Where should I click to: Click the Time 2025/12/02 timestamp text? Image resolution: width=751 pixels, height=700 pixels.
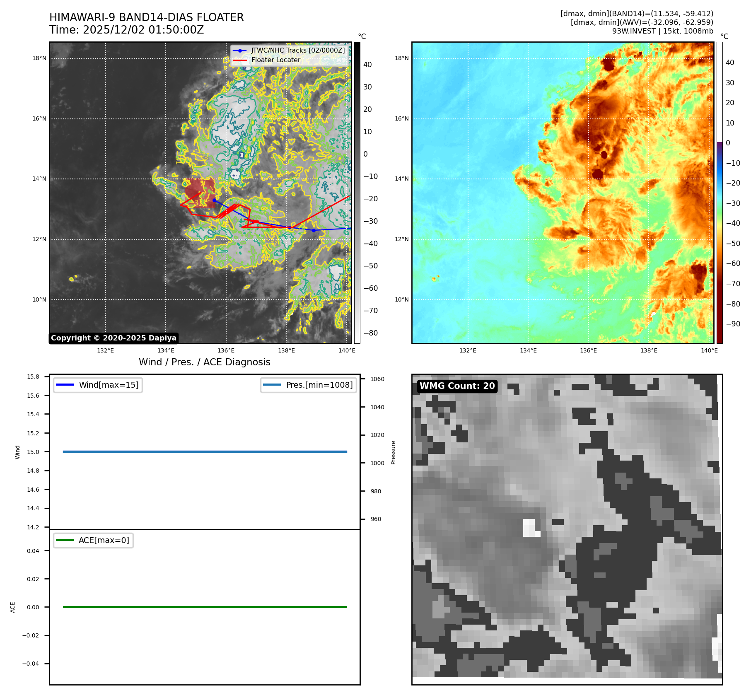click(x=126, y=30)
